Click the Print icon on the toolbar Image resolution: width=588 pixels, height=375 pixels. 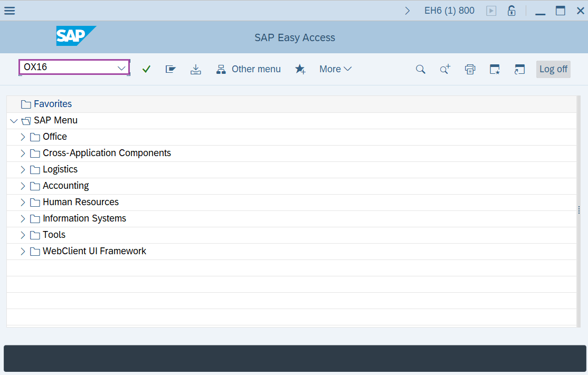click(470, 69)
